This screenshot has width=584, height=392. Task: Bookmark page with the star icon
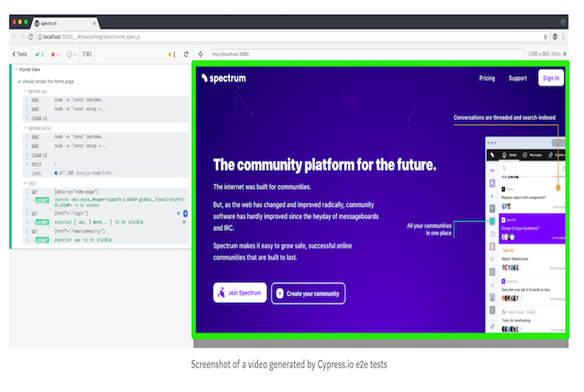(x=546, y=37)
